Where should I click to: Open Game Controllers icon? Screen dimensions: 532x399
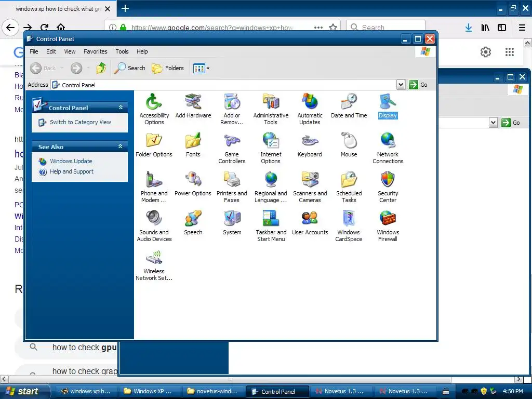point(232,148)
